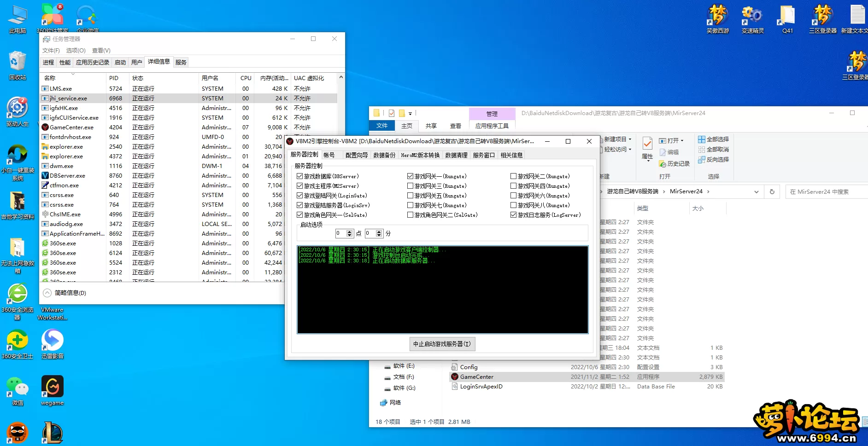Viewport: 868px width, 446px height.
Task: Click 历史记录 in Explorer ribbon
Action: pyautogui.click(x=674, y=164)
